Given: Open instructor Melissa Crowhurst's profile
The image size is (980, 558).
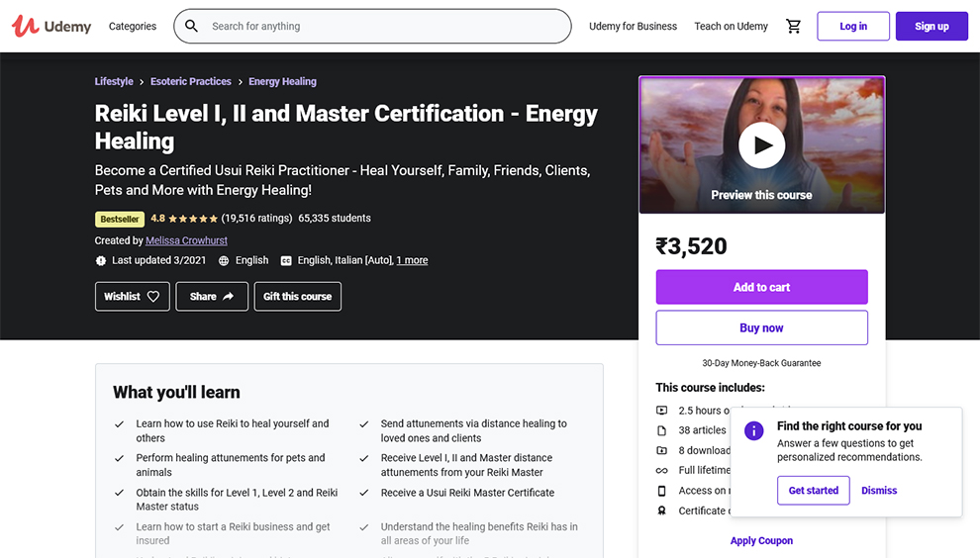Looking at the screenshot, I should pos(186,240).
